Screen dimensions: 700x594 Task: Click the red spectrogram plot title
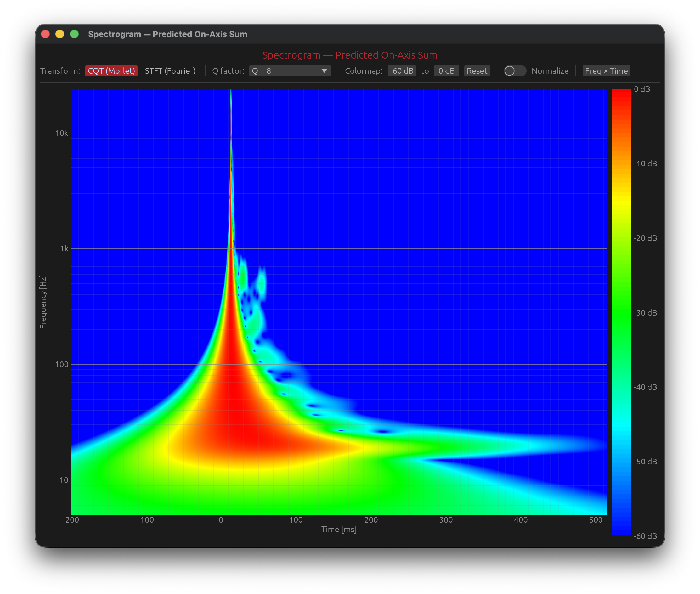(350, 55)
